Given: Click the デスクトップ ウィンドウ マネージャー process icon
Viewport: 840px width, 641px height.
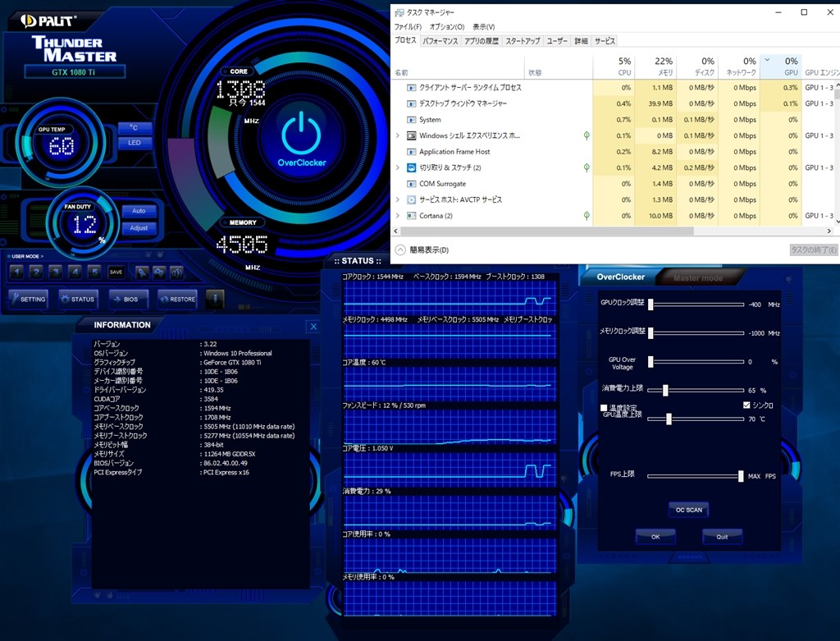Looking at the screenshot, I should coord(412,103).
